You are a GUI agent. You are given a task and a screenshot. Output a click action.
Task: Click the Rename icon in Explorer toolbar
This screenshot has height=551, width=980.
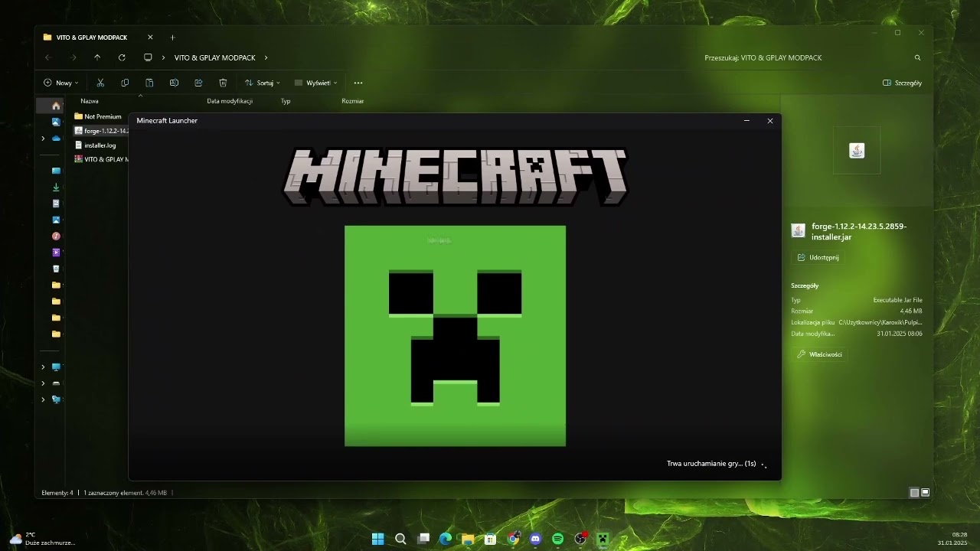tap(174, 83)
